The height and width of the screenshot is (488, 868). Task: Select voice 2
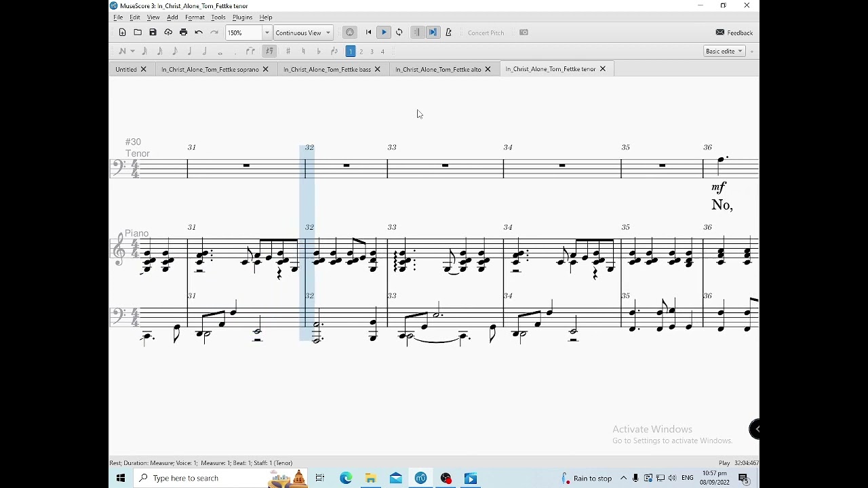tap(361, 51)
